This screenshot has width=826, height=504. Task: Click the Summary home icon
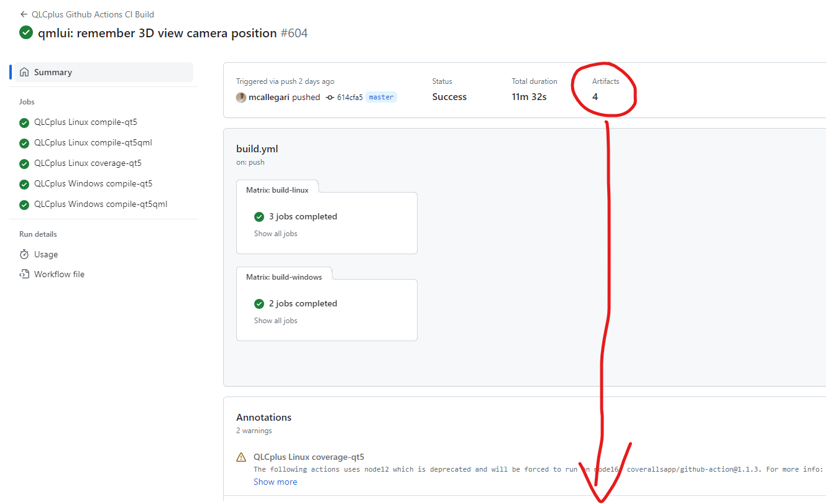pyautogui.click(x=24, y=72)
